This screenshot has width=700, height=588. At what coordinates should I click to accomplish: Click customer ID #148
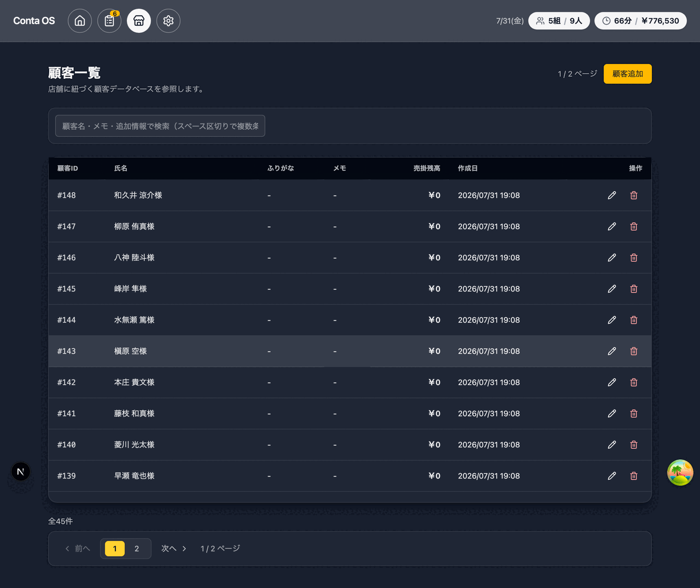(67, 195)
